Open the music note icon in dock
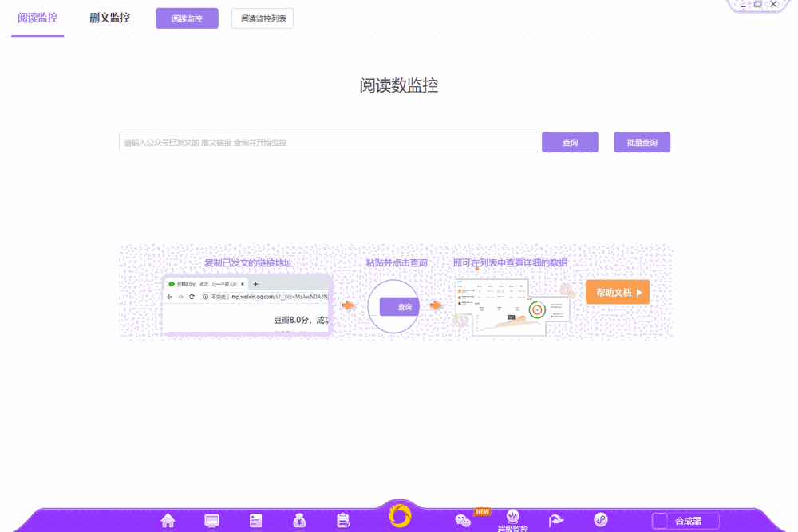The width and height of the screenshot is (798, 532). pos(600,519)
